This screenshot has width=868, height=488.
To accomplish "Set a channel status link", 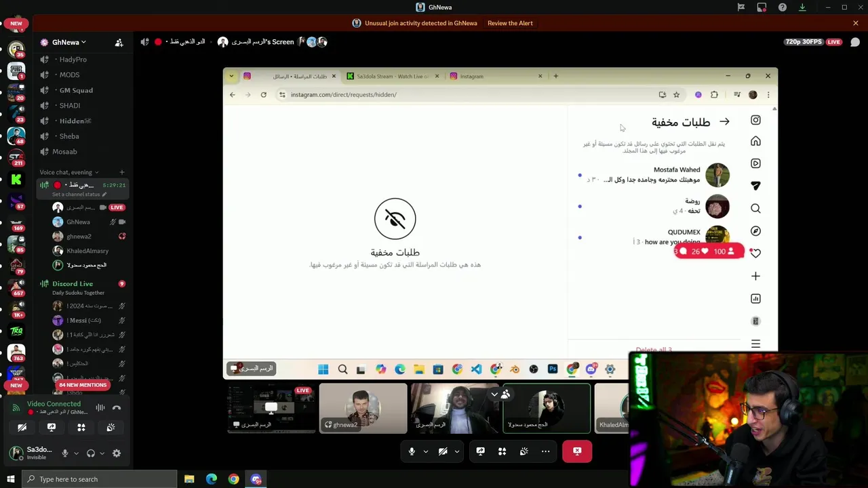I will (x=79, y=195).
